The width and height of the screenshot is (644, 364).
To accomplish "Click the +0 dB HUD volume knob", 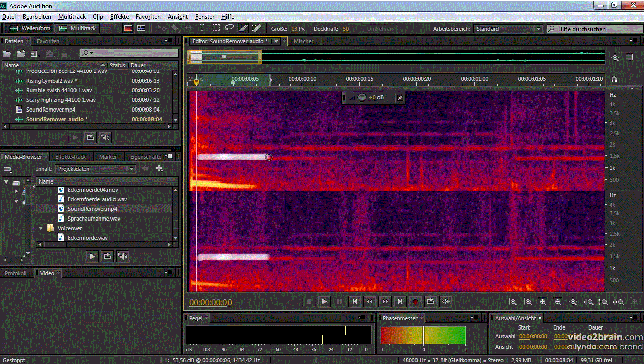I will click(362, 97).
